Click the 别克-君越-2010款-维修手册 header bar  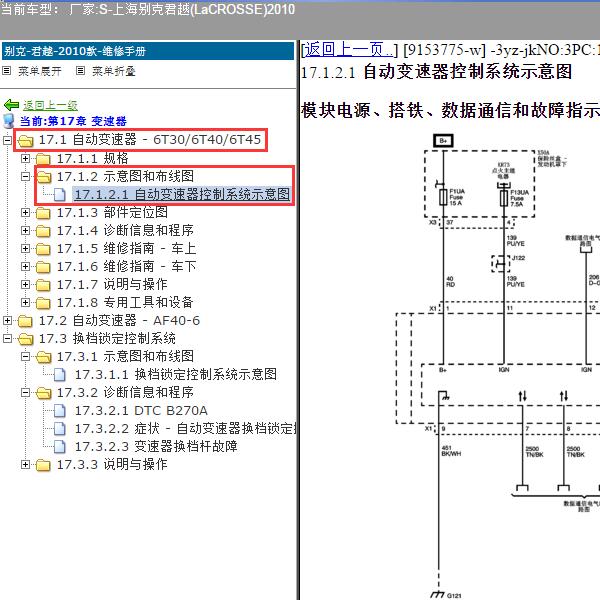point(148,51)
